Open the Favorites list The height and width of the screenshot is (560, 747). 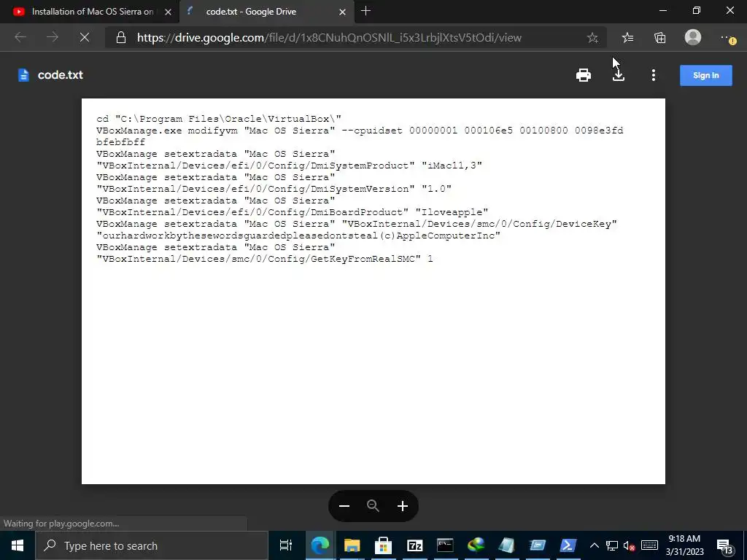point(628,38)
